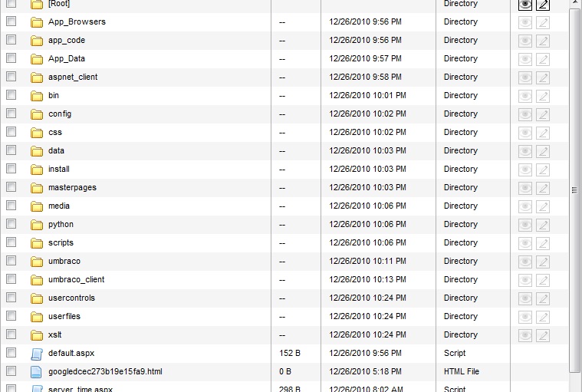Open the scripts folder name
582x392 pixels.
61,242
